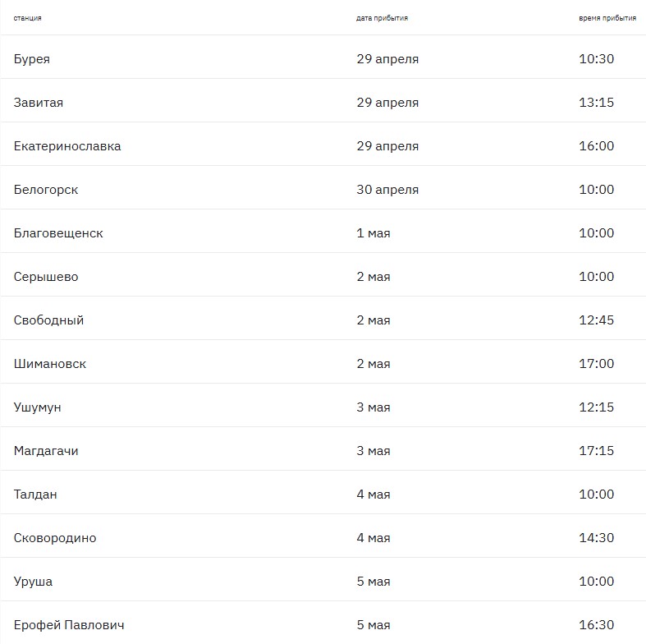This screenshot has width=646, height=644.
Task: Click the Уруша station name
Action: 33,582
